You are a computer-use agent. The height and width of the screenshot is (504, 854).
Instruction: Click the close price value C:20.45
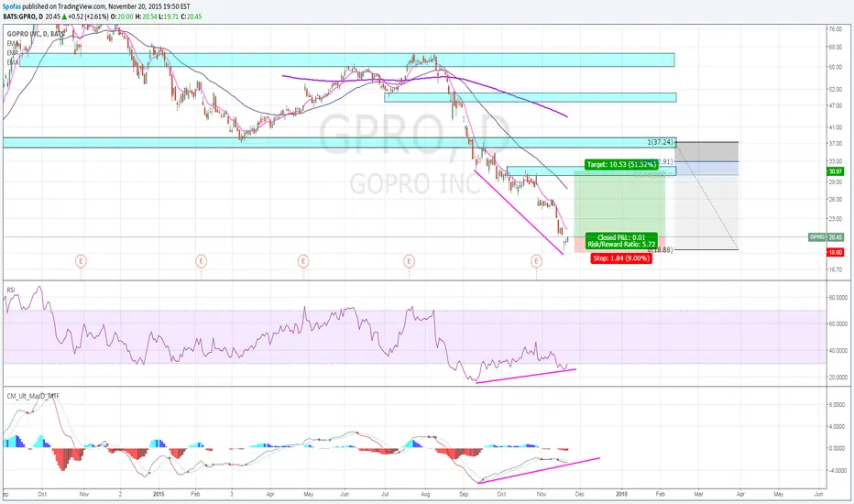192,16
